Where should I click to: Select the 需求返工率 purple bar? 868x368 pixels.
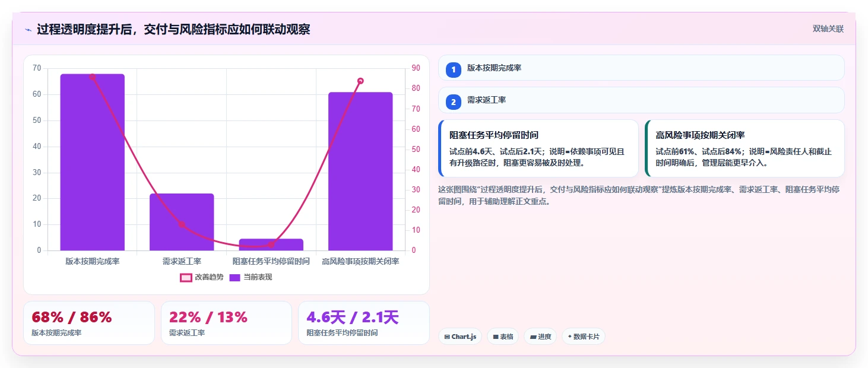(x=182, y=222)
